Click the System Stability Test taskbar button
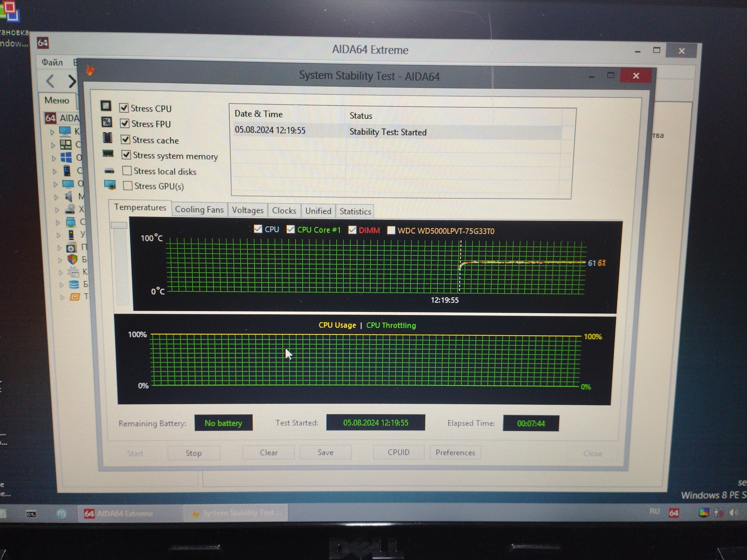Viewport: 747px width, 560px height. 236,513
